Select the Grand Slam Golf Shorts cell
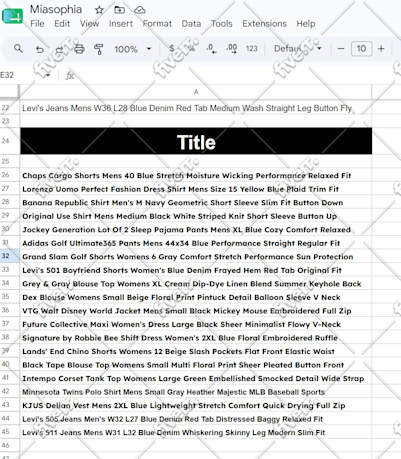 pos(196,257)
